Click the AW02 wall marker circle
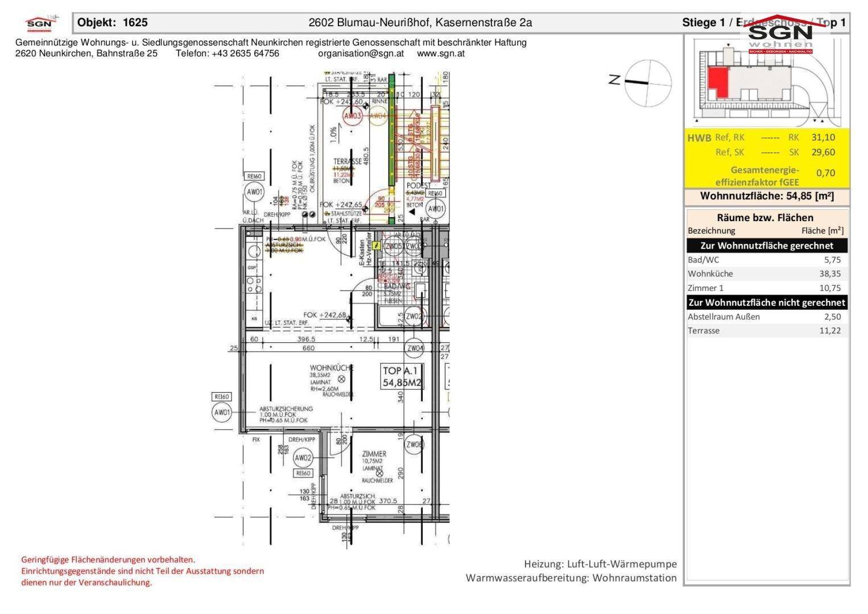The width and height of the screenshot is (868, 614). coord(303,458)
